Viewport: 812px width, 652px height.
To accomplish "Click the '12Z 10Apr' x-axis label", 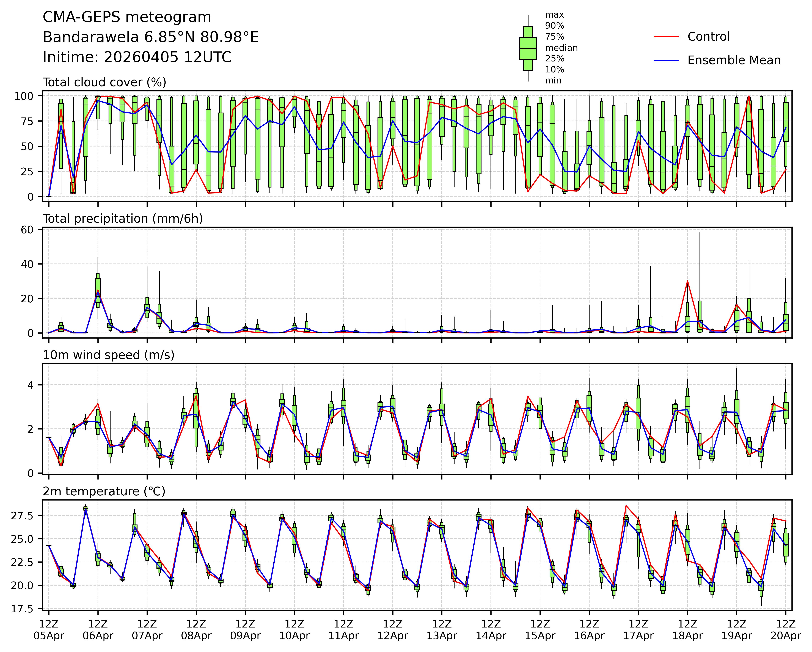I will pos(294,629).
